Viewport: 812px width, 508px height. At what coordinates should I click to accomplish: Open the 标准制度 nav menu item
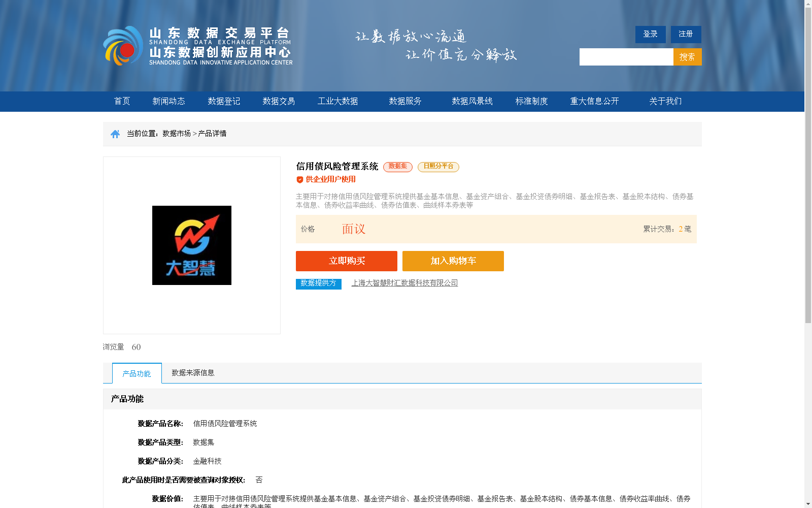tap(532, 101)
